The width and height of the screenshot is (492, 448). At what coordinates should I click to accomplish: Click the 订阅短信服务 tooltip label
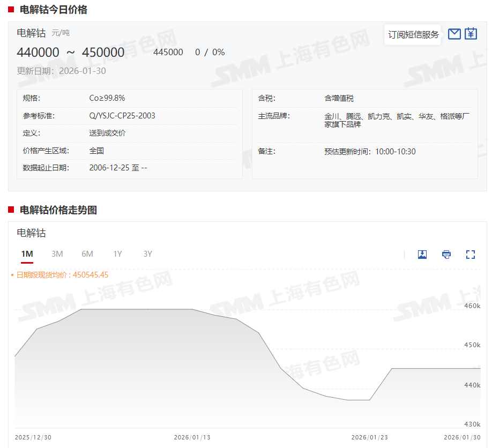(413, 35)
